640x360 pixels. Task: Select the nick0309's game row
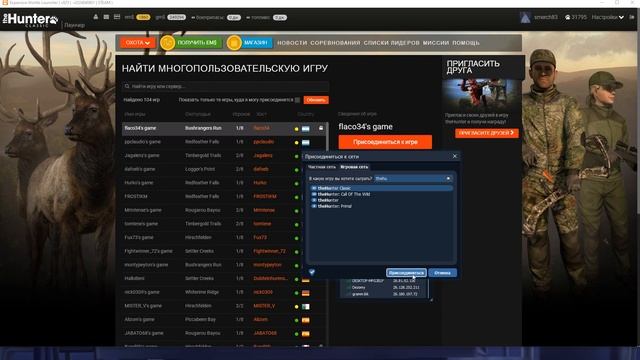tap(224, 292)
